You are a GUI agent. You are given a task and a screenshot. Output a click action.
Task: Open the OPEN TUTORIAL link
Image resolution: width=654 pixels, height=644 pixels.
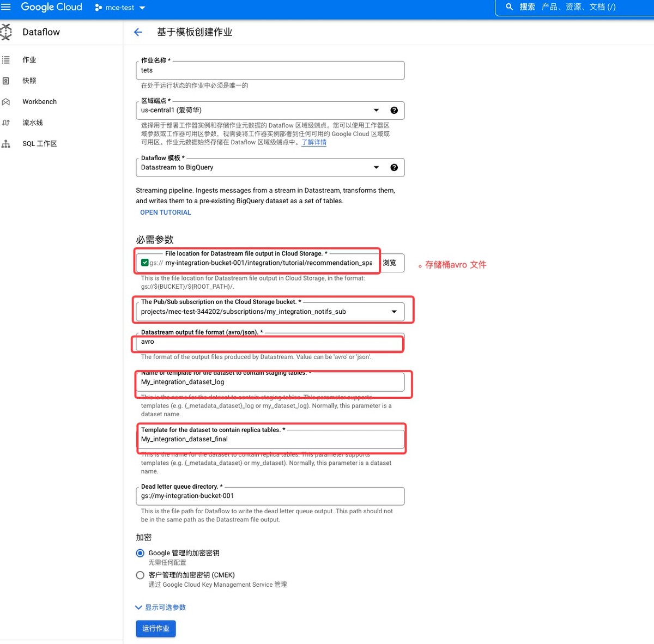click(x=166, y=212)
